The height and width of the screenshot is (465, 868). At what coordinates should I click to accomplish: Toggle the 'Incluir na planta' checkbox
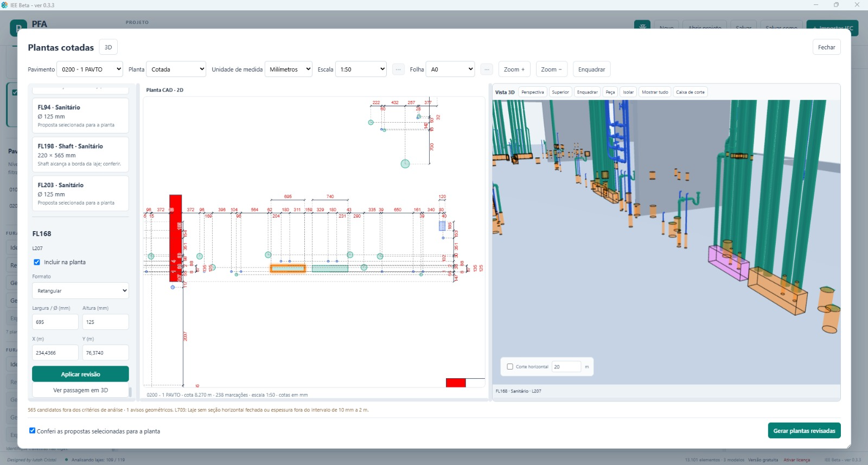pos(37,262)
